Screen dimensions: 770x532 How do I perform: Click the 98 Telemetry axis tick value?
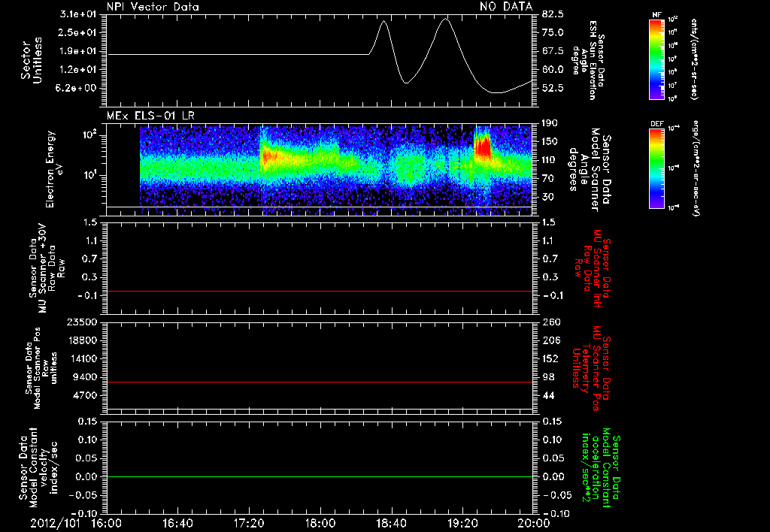click(548, 377)
